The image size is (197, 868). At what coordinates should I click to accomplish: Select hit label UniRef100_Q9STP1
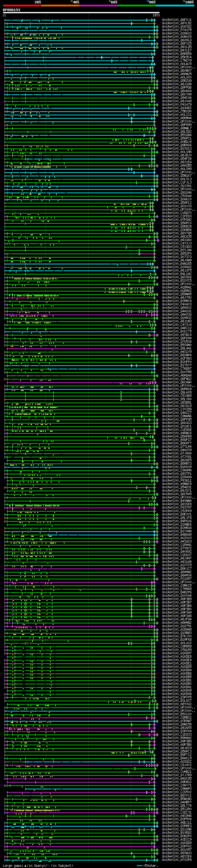coord(177,474)
